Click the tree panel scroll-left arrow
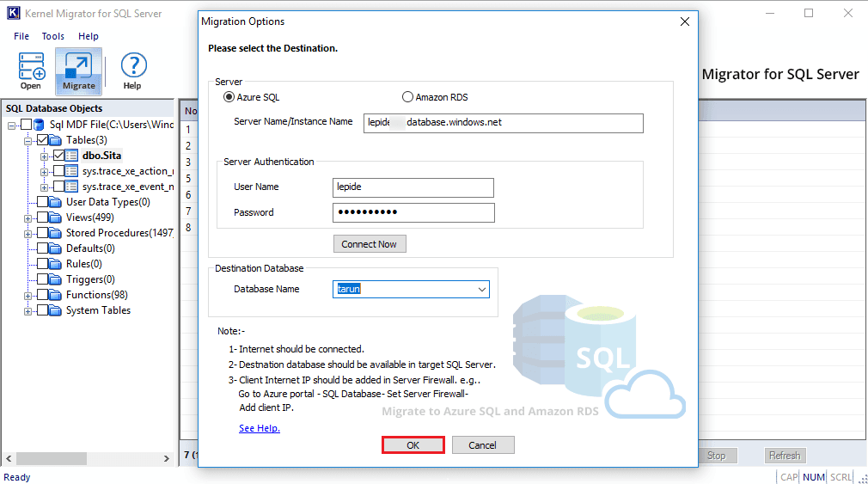The width and height of the screenshot is (868, 484). coord(9,458)
